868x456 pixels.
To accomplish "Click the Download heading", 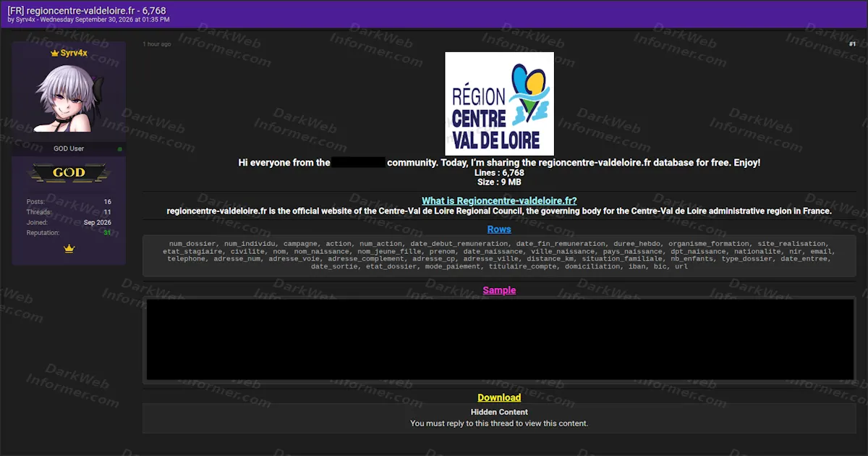I will (x=499, y=397).
